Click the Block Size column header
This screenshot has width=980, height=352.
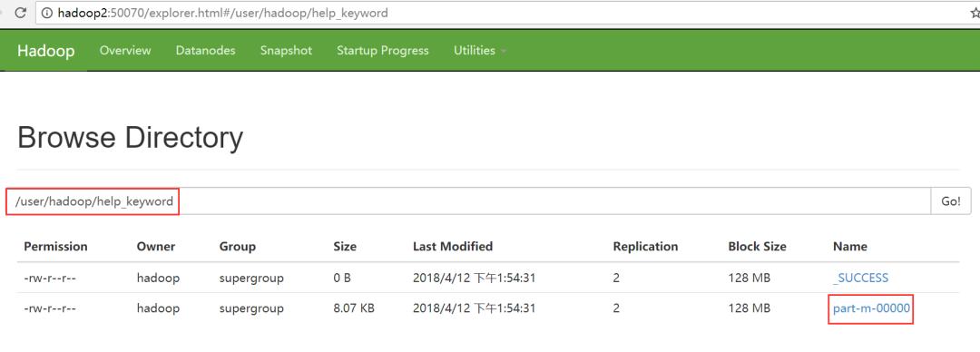pos(757,247)
